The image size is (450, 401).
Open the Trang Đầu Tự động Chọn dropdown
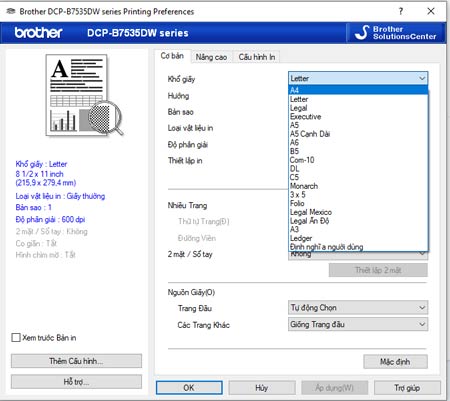click(358, 308)
